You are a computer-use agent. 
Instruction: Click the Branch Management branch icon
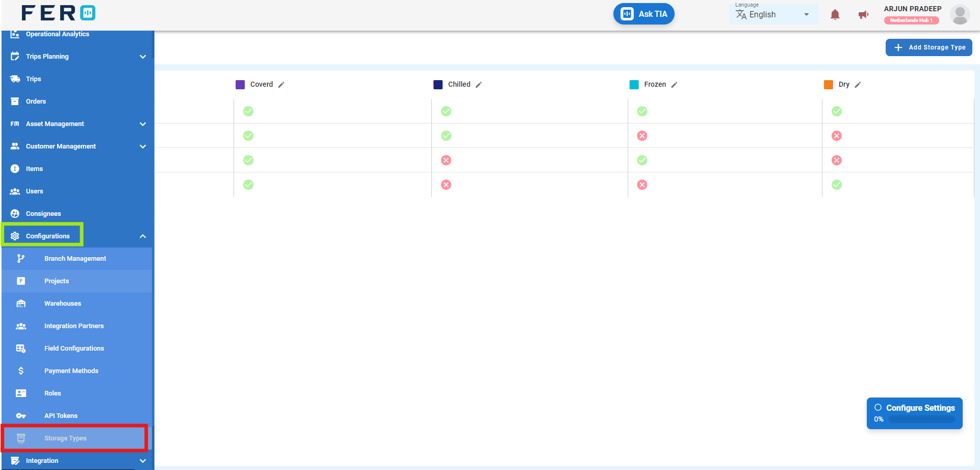(x=21, y=258)
